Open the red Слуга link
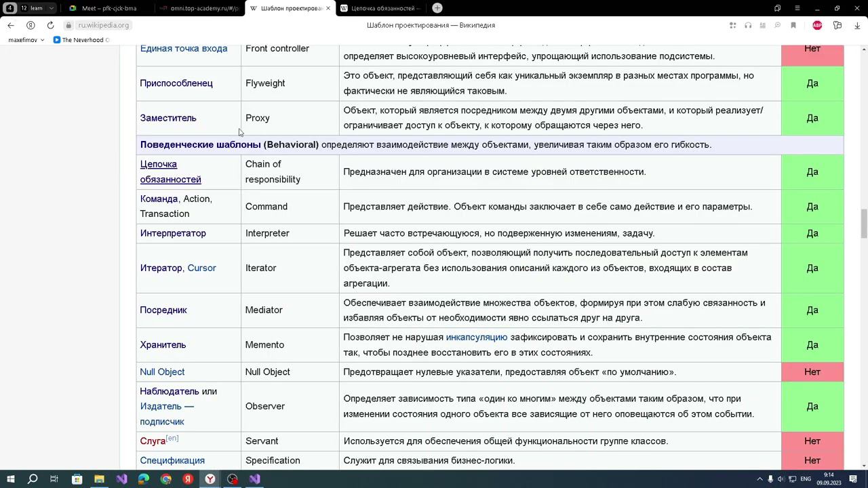868x488 pixels. coord(153,441)
